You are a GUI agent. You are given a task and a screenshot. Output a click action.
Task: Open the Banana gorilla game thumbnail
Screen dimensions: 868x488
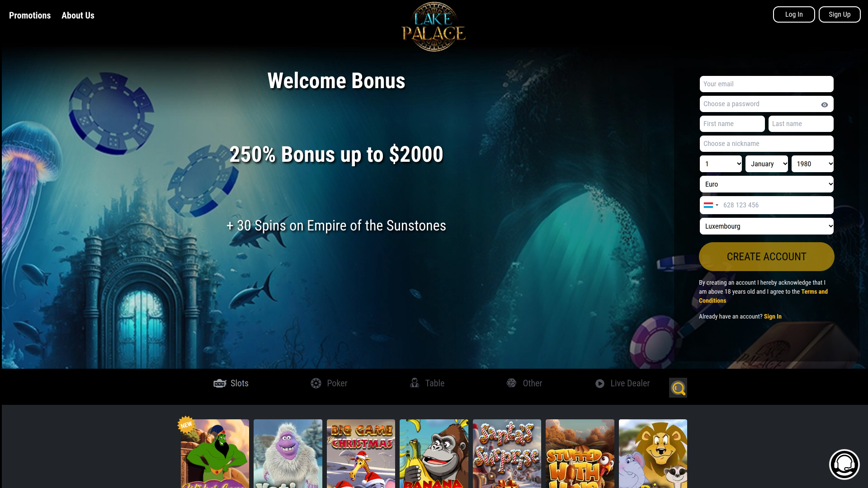click(x=434, y=454)
